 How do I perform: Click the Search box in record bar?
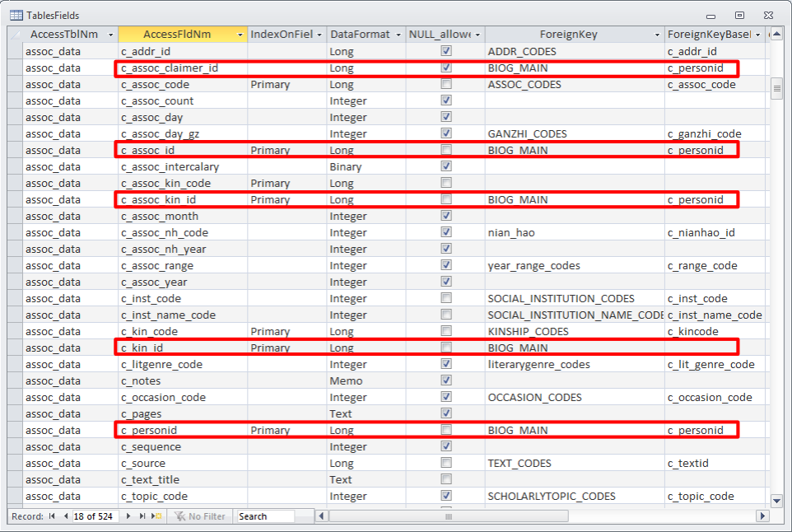coord(265,516)
